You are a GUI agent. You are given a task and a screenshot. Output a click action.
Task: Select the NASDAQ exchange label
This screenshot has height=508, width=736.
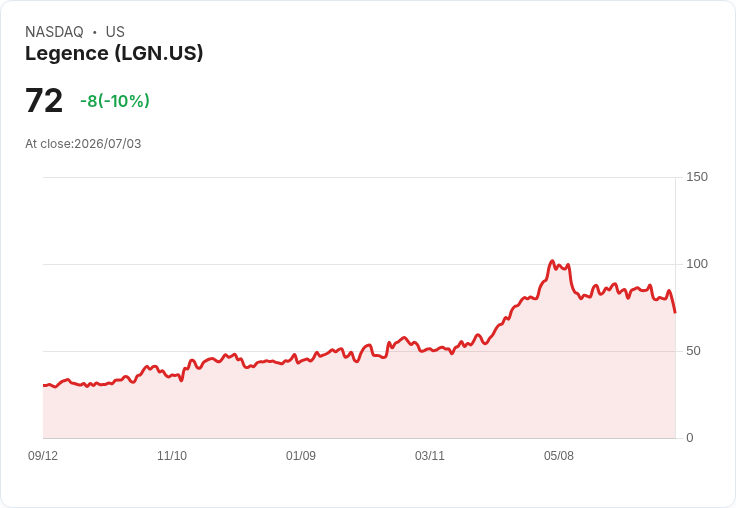[54, 32]
